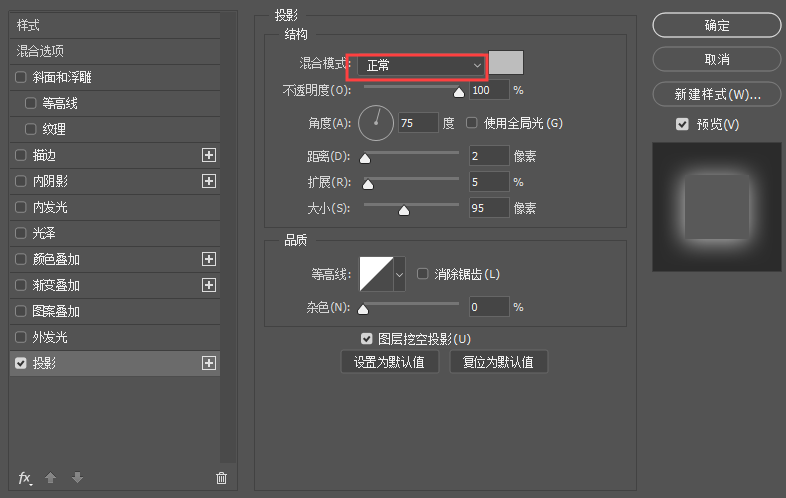Click 复位为默认值 button
Viewport: 786px width, 498px height.
tap(498, 362)
